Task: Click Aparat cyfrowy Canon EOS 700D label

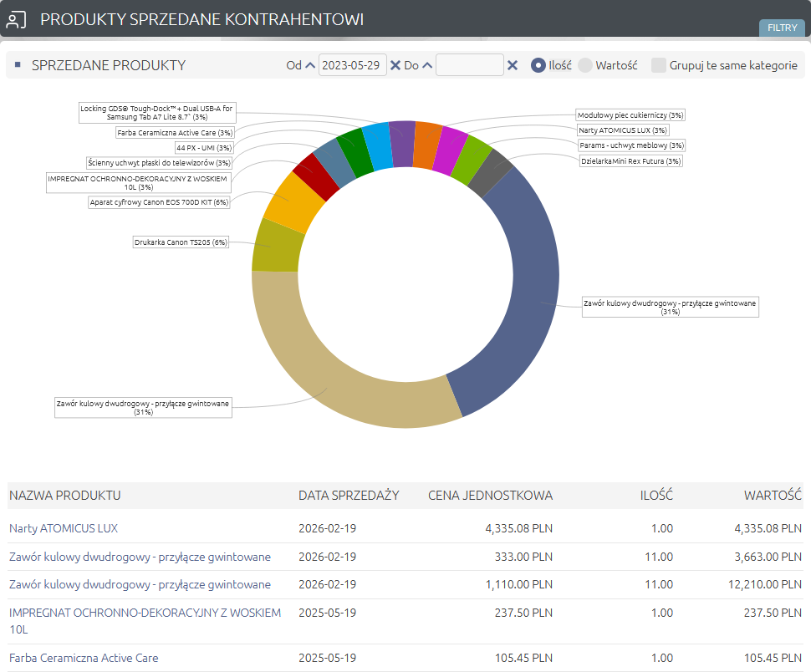Action: (x=159, y=202)
